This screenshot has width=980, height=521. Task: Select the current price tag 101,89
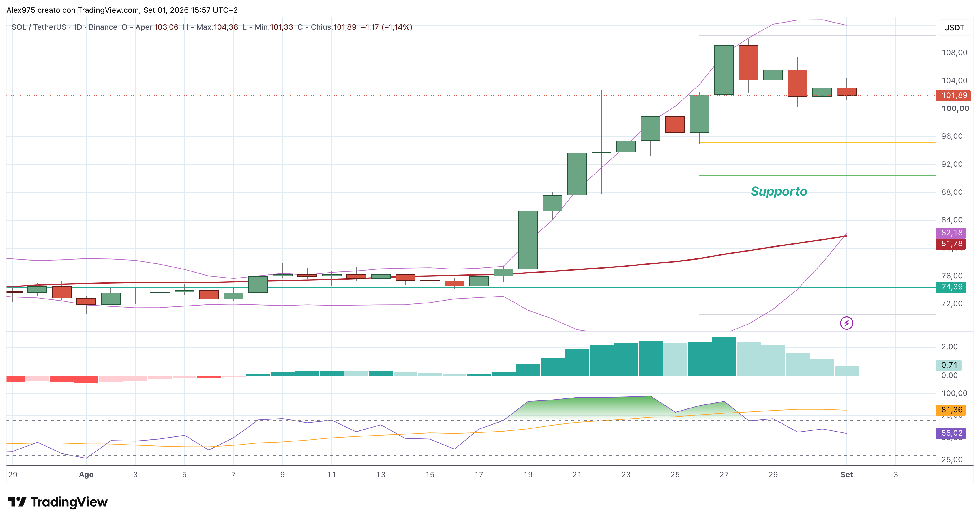tap(954, 95)
